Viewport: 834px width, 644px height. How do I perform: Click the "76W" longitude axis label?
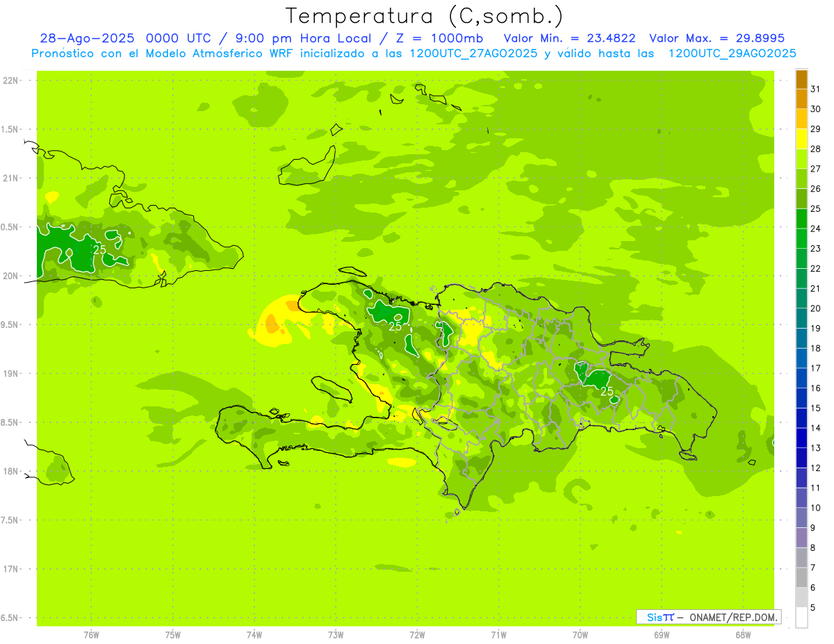tap(91, 635)
